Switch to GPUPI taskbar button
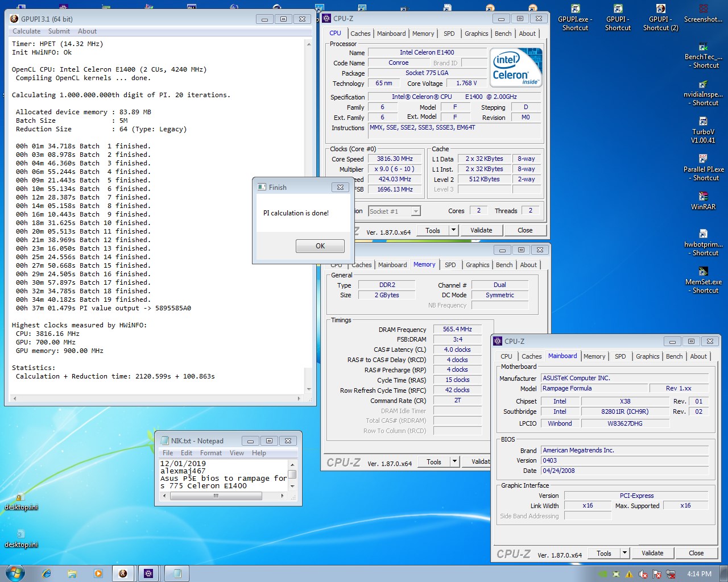This screenshot has width=728, height=582. pyautogui.click(x=122, y=573)
